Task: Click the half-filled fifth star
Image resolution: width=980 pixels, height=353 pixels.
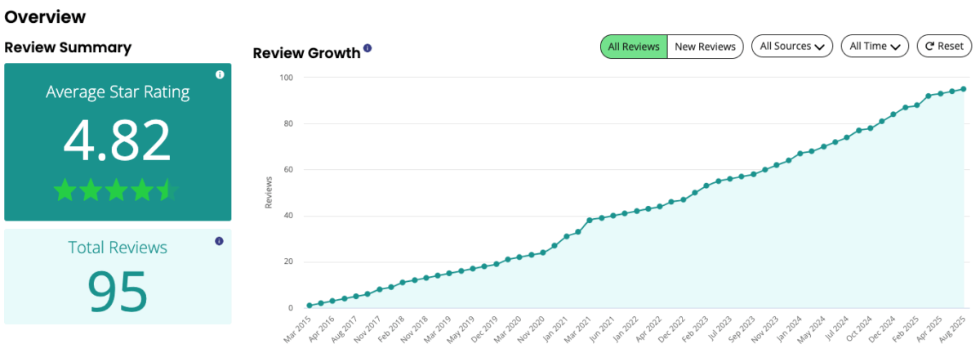Action: [167, 190]
